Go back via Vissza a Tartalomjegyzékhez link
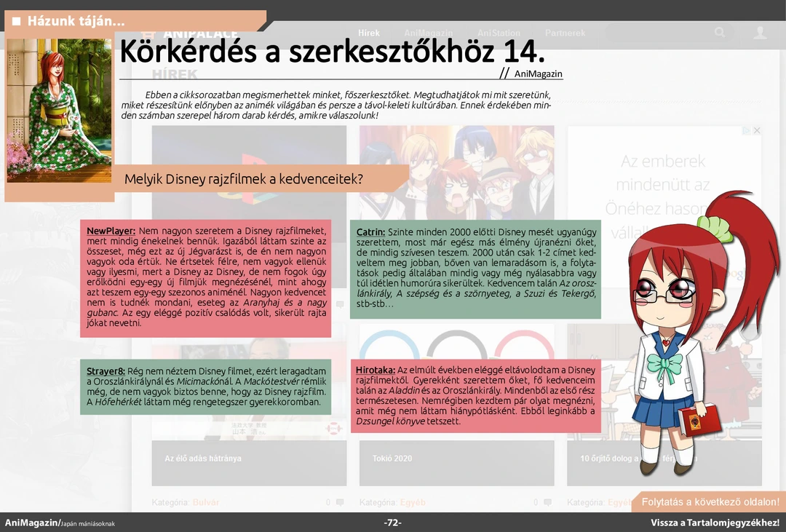786x532 pixels. (x=715, y=523)
